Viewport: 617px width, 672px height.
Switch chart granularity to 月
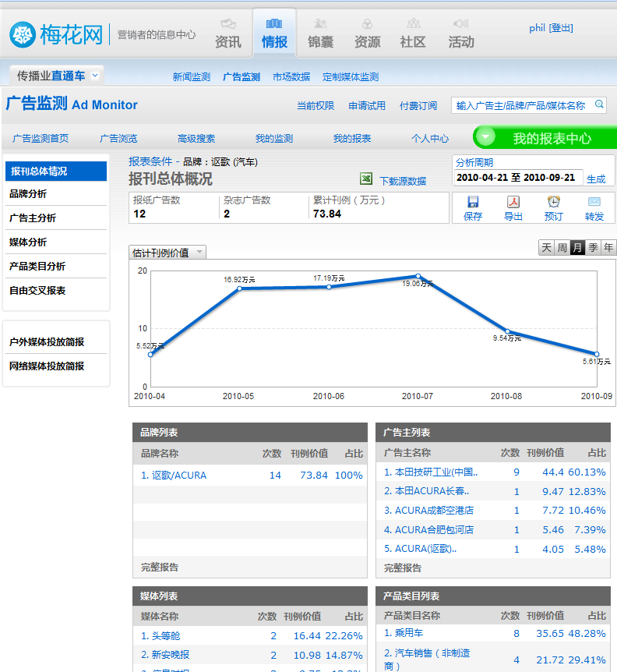[x=577, y=247]
